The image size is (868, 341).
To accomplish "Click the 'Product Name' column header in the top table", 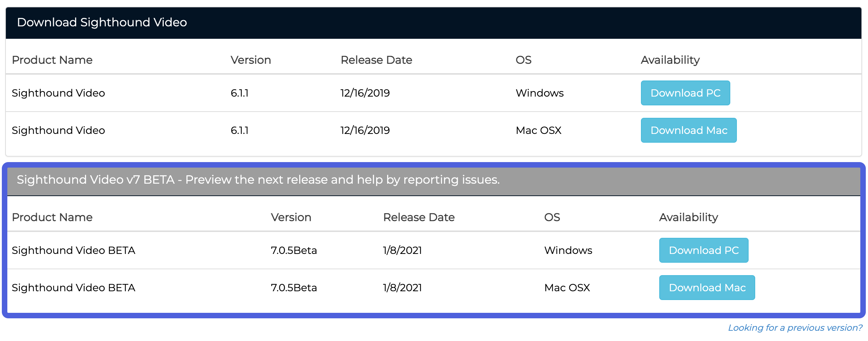I will [x=52, y=60].
